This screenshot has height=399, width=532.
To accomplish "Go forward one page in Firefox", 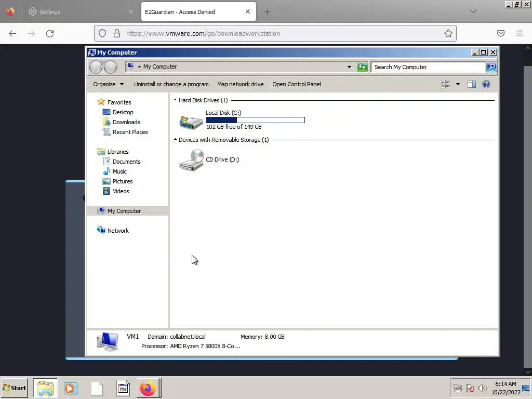I will coord(31,33).
